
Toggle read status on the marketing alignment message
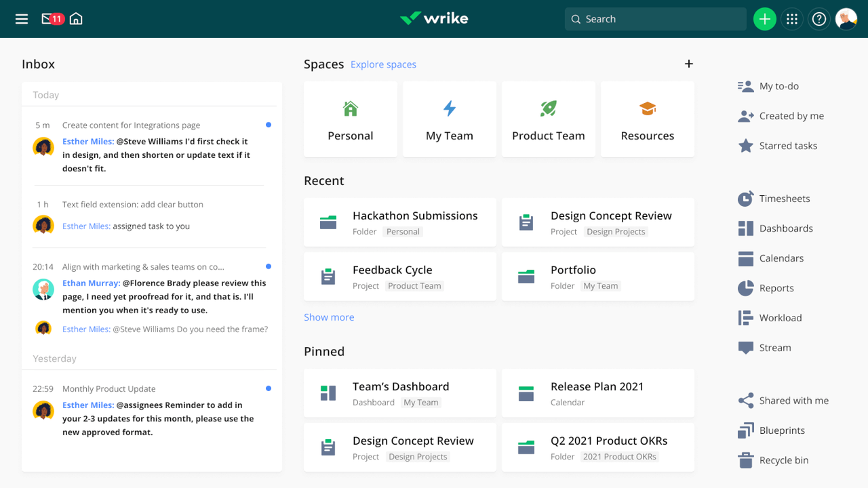pos(269,266)
